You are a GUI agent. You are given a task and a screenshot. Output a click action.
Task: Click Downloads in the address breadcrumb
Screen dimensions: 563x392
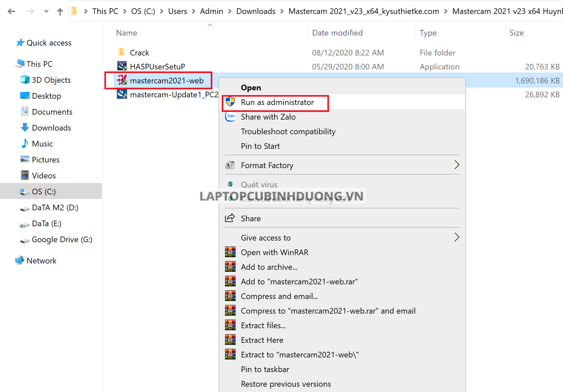pos(256,11)
